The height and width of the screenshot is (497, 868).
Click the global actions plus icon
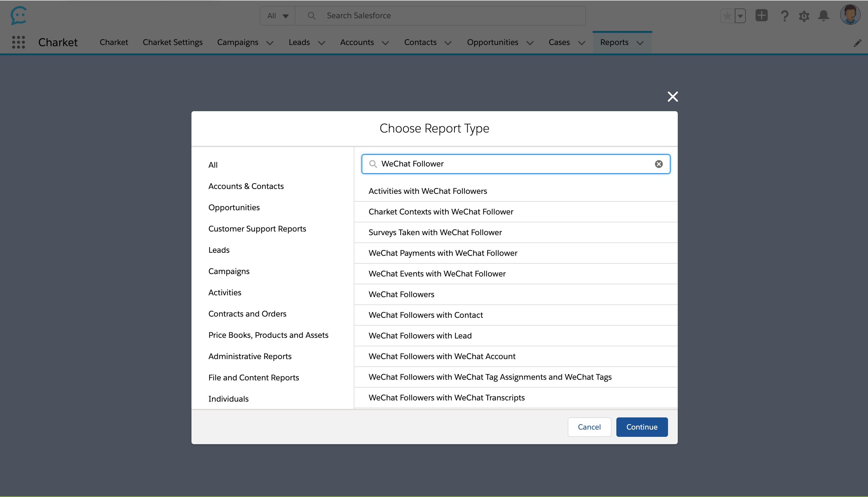(761, 15)
